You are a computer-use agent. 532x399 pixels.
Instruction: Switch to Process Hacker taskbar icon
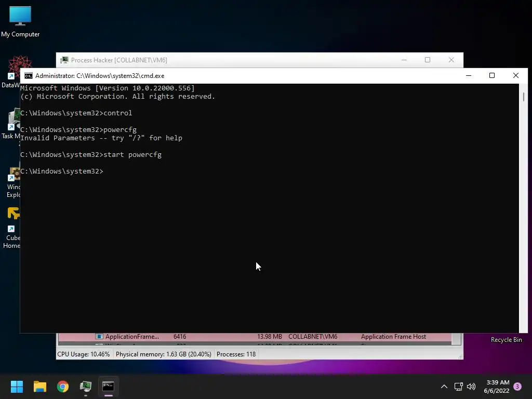click(x=86, y=387)
